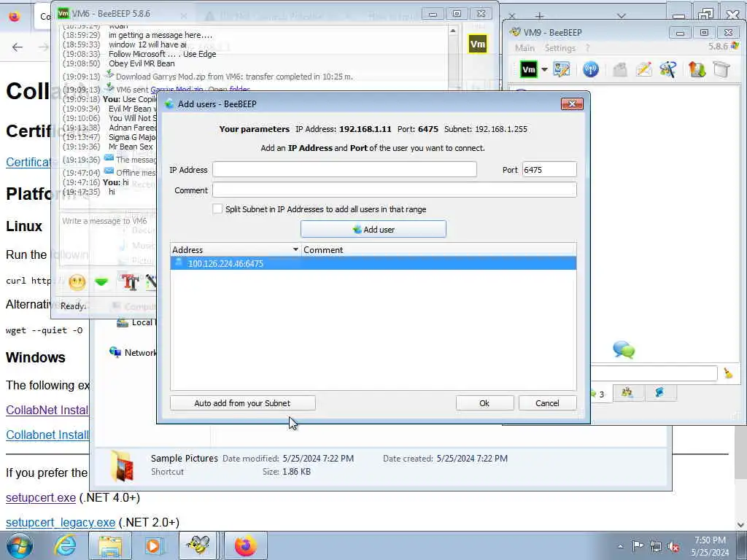
Task: Click the Firefox icon on the taskbar
Action: pyautogui.click(x=245, y=545)
